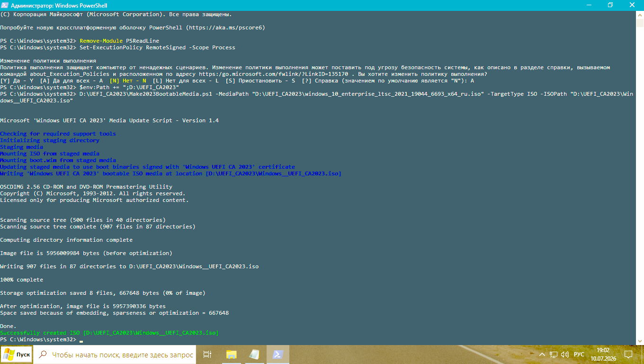Expand the hidden tray icons chevron
This screenshot has height=364, width=644.
pos(542,355)
